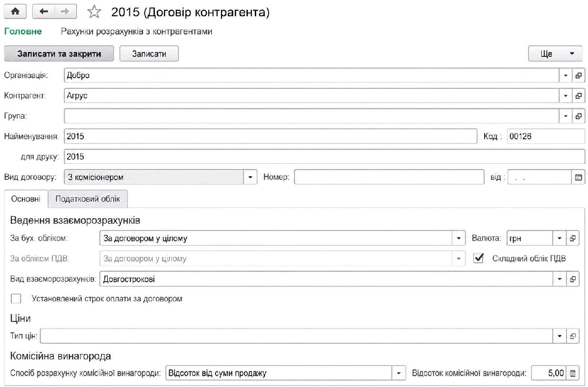
Task: Enable Установлений строк оплати за договором
Action: (16, 298)
